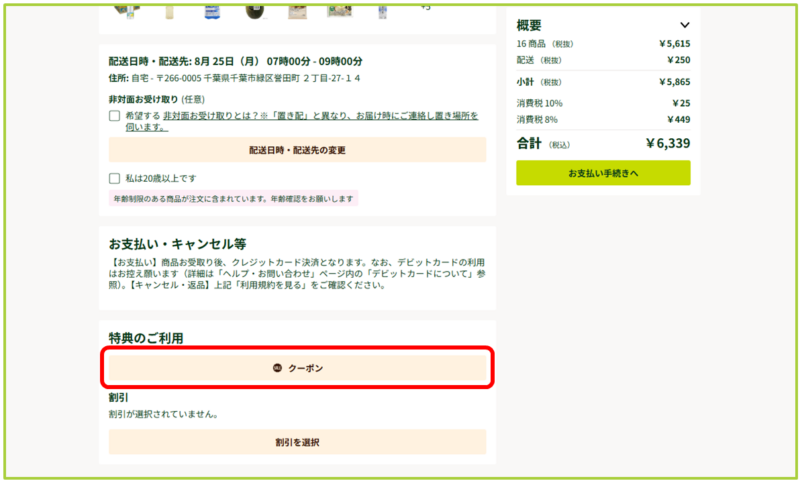Click the 割引を選択 discount button

(297, 442)
